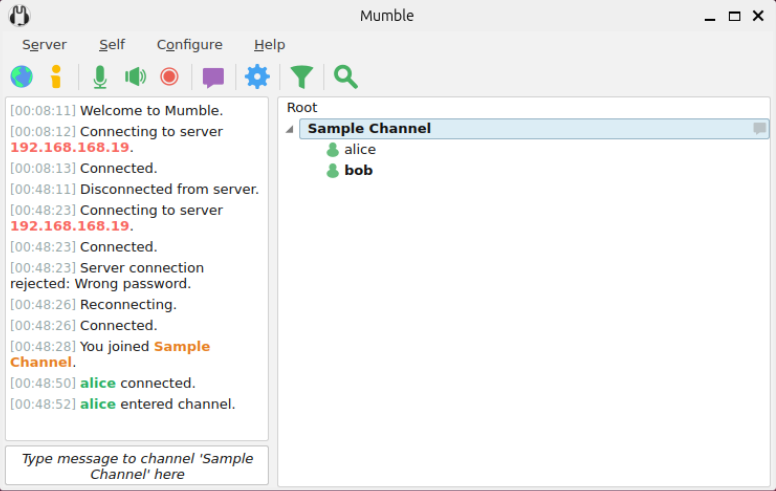776x491 pixels.
Task: Select the Sample Channel row
Action: point(534,129)
